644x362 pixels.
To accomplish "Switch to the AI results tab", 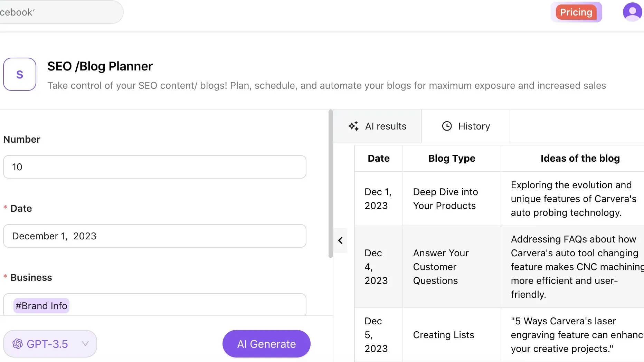I will (x=377, y=126).
